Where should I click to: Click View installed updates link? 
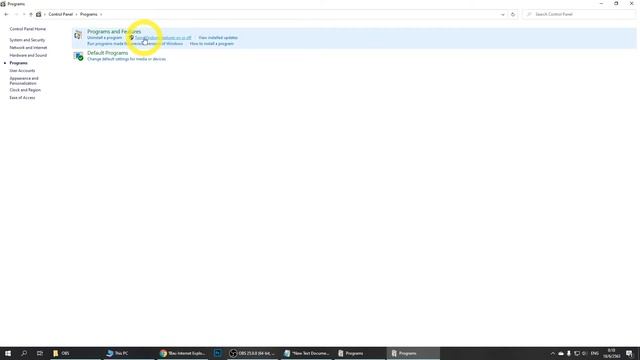click(x=218, y=38)
